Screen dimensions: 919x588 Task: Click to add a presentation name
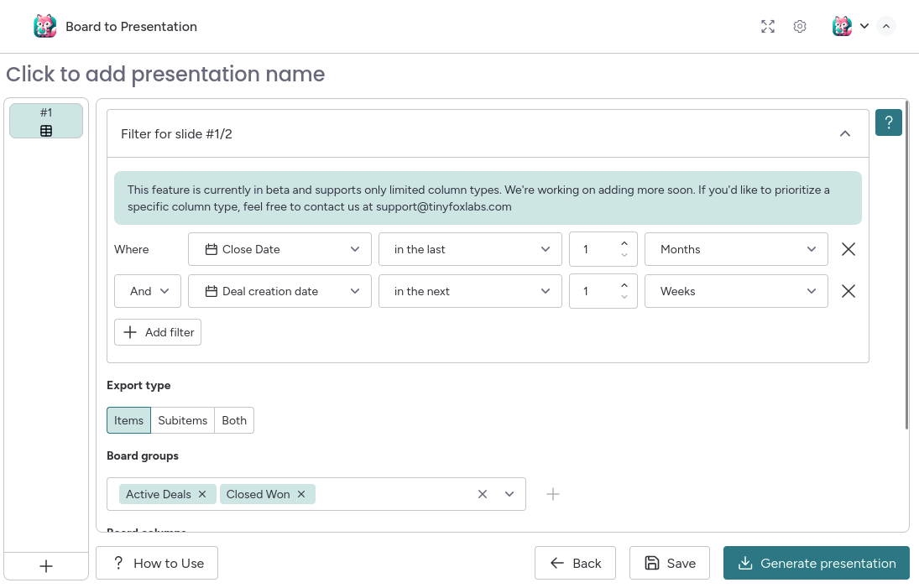pos(164,75)
